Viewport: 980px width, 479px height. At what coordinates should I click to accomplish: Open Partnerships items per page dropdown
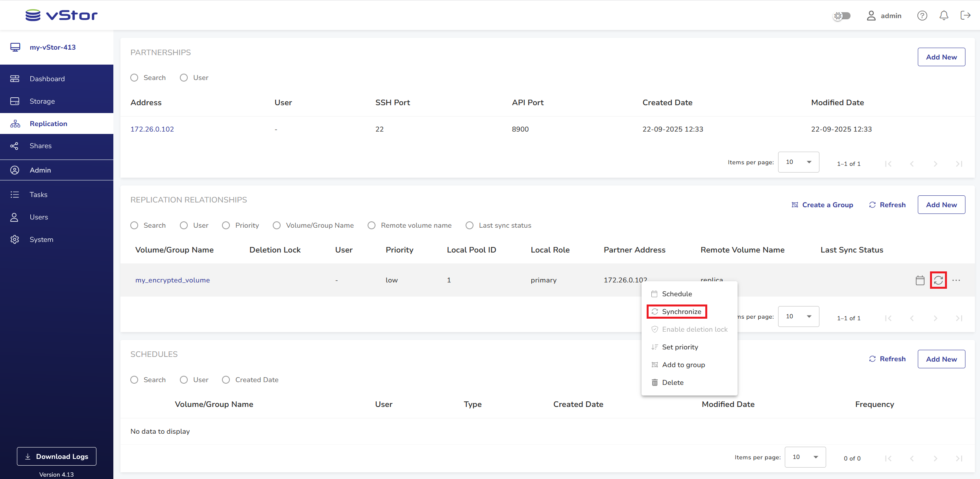point(798,162)
